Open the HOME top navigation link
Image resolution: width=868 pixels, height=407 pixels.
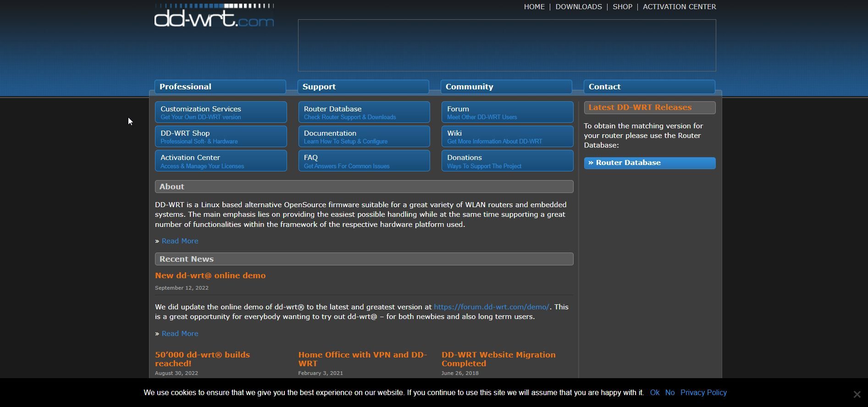(534, 7)
